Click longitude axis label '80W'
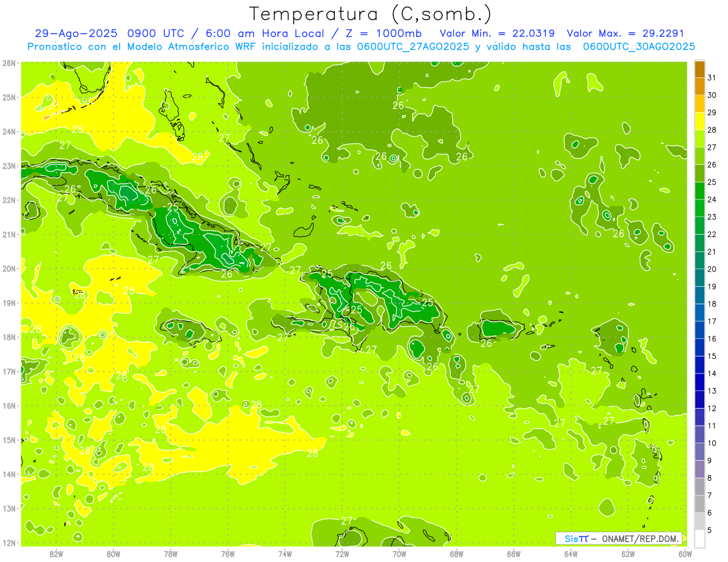Image resolution: width=728 pixels, height=562 pixels. point(113,553)
